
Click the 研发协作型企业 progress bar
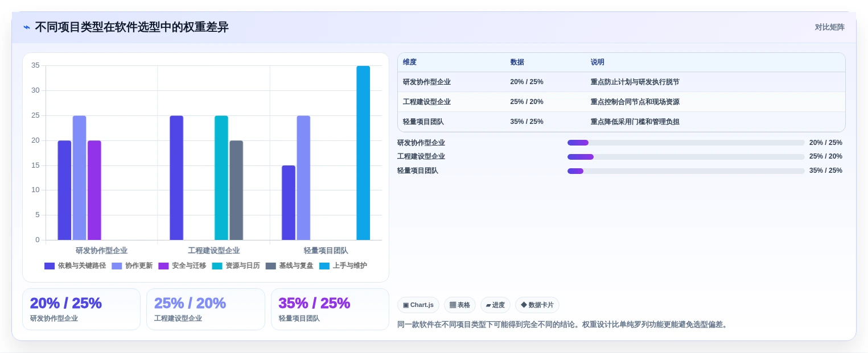point(686,143)
